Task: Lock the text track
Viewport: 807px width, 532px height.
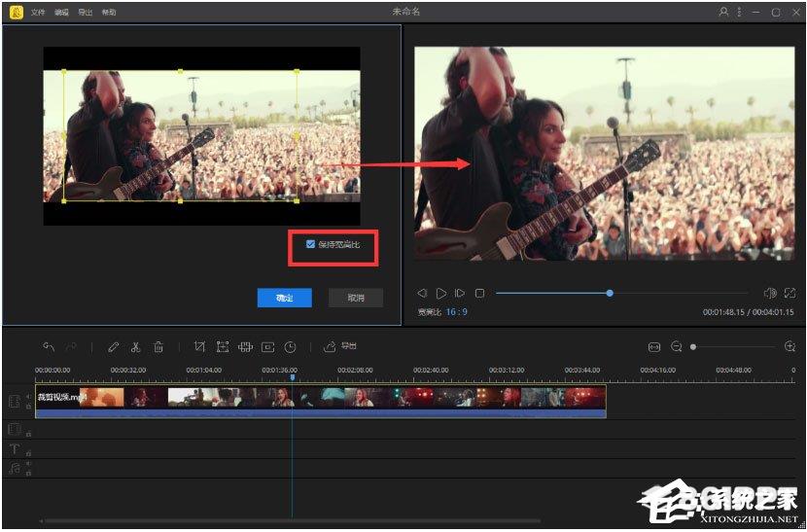Action: point(28,453)
